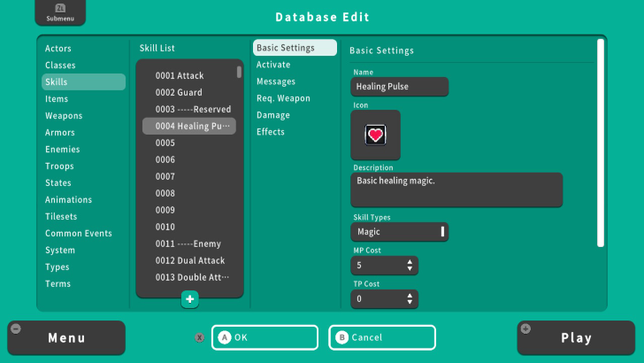Select empty skill slot 0005
Image resolution: width=644 pixels, height=363 pixels.
[189, 143]
